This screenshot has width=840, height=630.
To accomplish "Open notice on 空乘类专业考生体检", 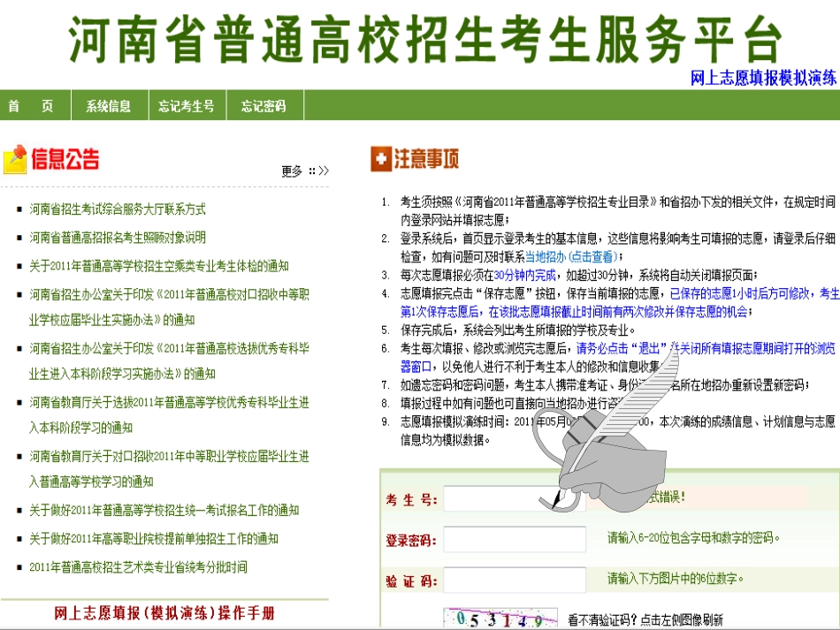I will point(159,266).
